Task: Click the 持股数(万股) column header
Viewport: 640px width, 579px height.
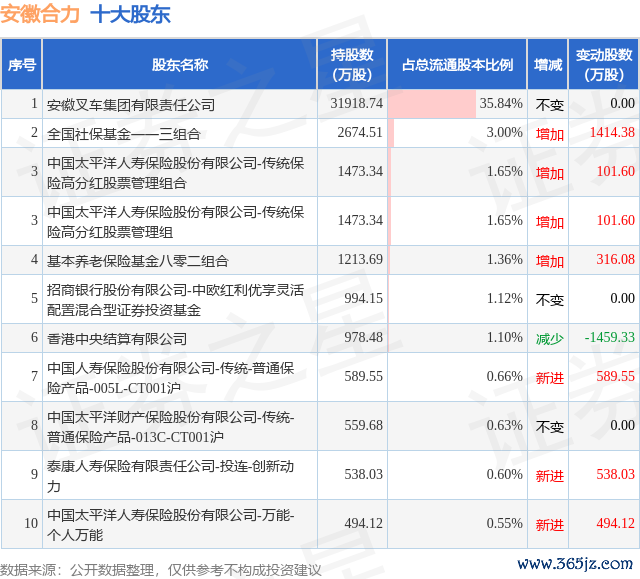Action: (x=352, y=64)
